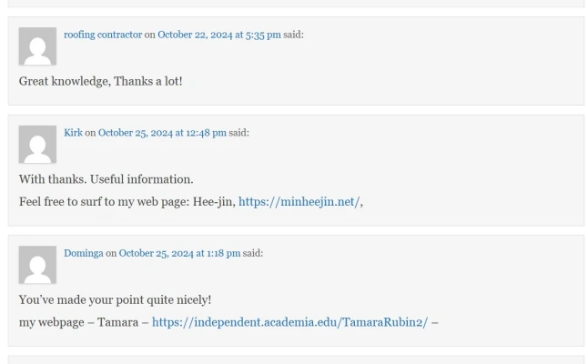This screenshot has height=364, width=588.
Task: Click "said:" in Dominga's comment header
Action: (x=253, y=253)
